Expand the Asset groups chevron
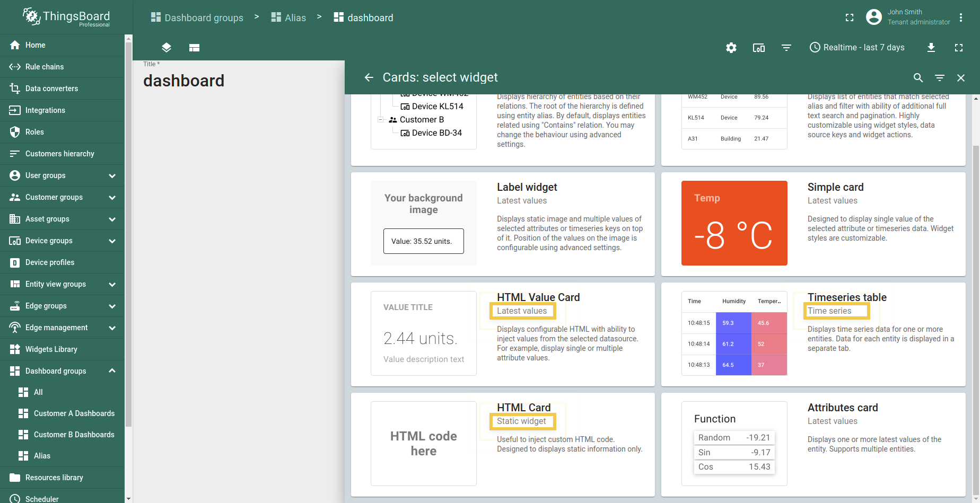 pos(112,219)
